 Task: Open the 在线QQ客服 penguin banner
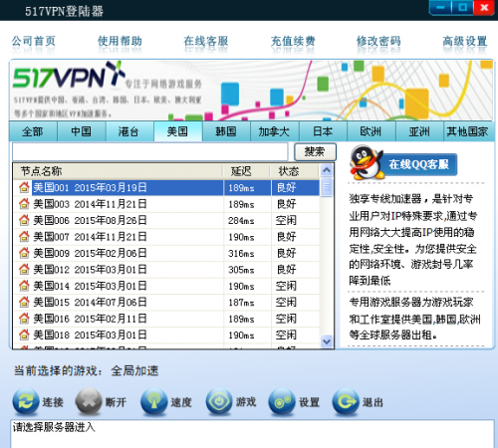(x=403, y=163)
